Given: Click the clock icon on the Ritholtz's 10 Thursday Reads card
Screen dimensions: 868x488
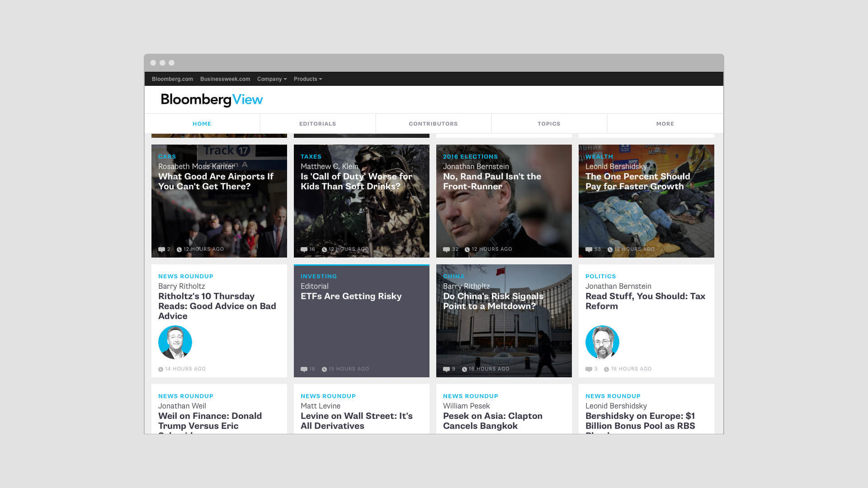Looking at the screenshot, I should (160, 369).
